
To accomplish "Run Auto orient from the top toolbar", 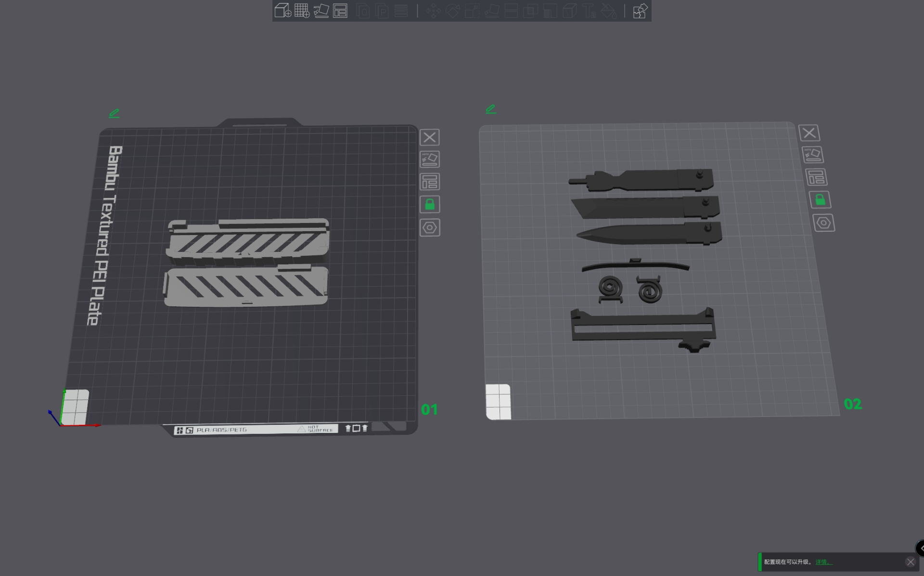I will point(321,11).
